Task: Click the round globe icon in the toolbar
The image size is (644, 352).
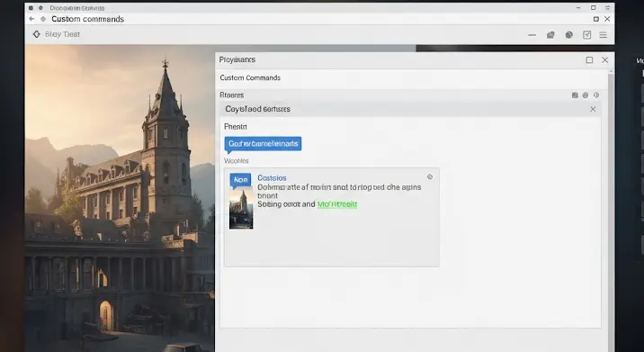Action: [x=568, y=35]
